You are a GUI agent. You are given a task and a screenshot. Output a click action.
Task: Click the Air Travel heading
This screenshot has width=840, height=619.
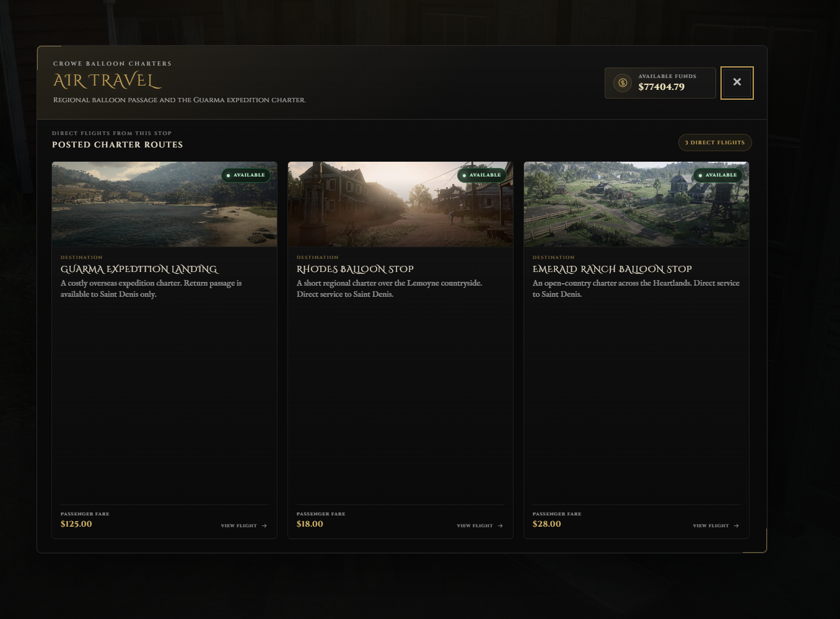pos(107,81)
